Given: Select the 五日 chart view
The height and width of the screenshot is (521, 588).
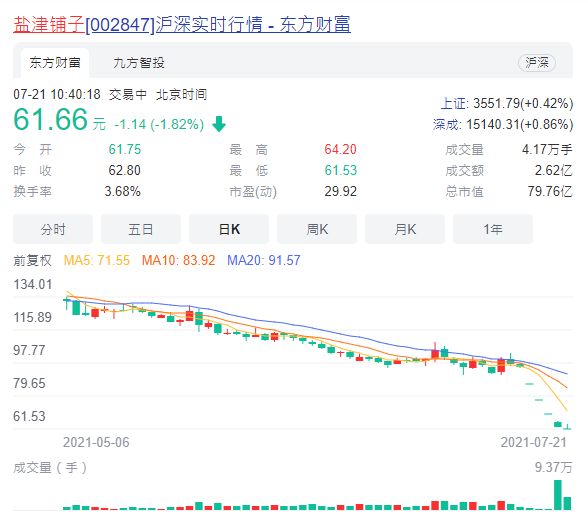Looking at the screenshot, I should [141, 229].
